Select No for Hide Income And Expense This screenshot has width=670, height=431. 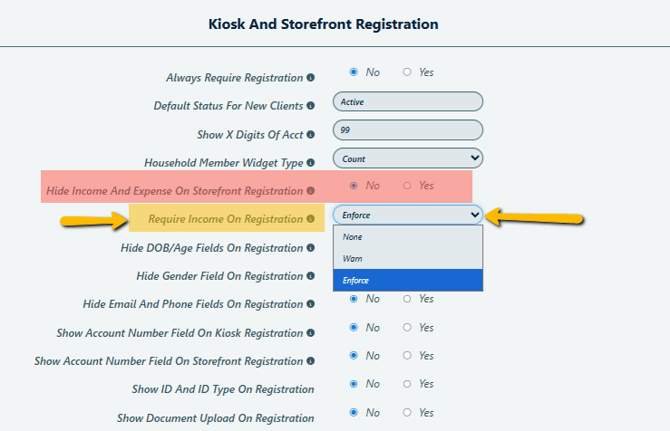(353, 185)
